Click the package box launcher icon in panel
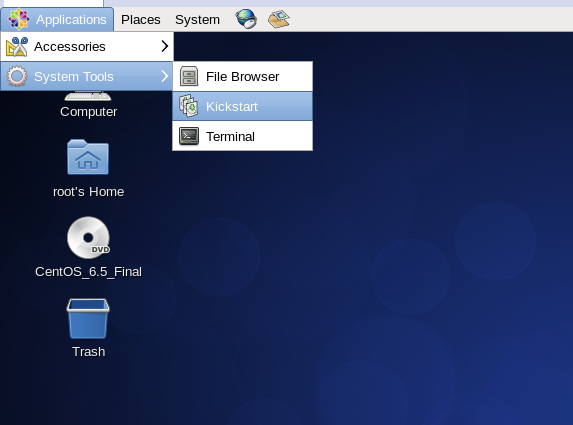 (x=279, y=19)
